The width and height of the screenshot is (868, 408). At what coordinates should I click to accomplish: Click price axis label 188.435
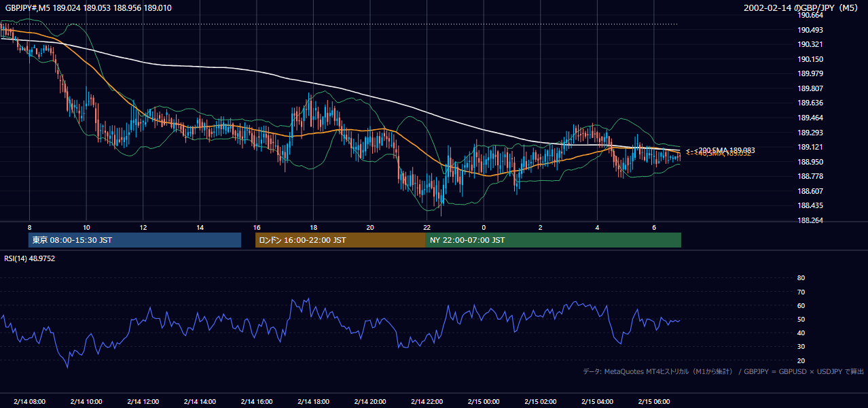point(810,205)
